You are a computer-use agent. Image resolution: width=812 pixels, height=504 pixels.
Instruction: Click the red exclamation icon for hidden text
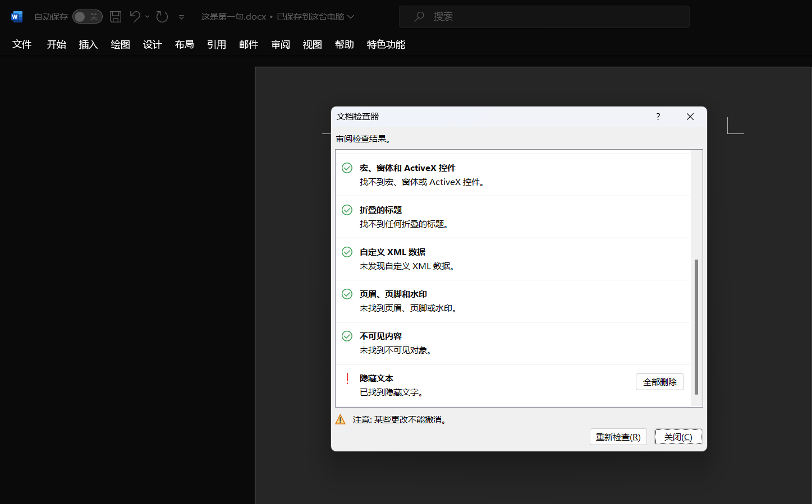click(347, 379)
